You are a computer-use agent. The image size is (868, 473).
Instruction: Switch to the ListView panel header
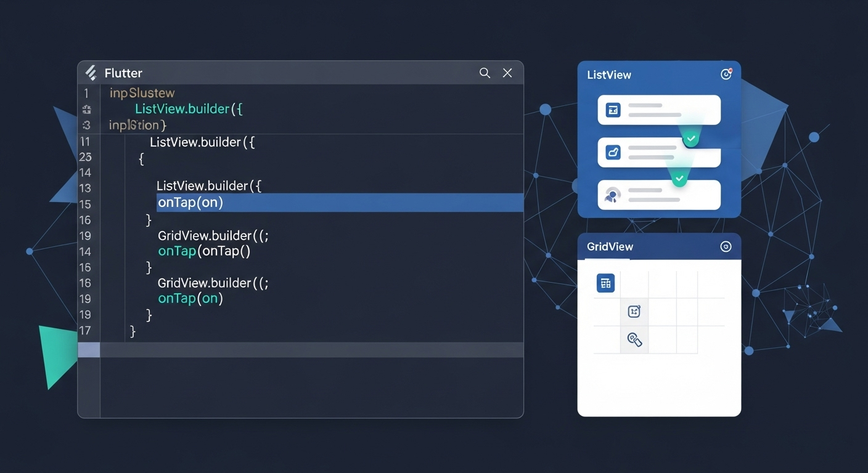pyautogui.click(x=609, y=75)
